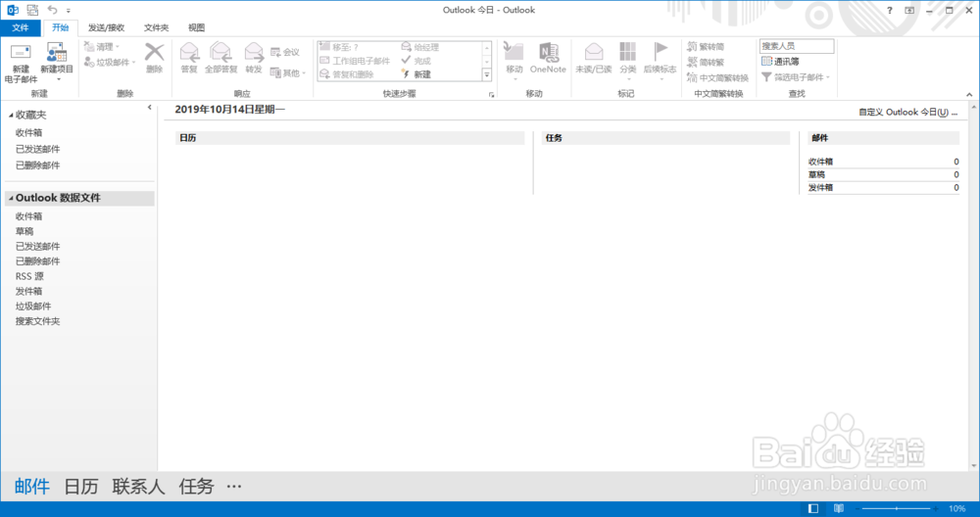Click the ribbon display options icon
Screen dimensions: 980x517
coord(909,10)
